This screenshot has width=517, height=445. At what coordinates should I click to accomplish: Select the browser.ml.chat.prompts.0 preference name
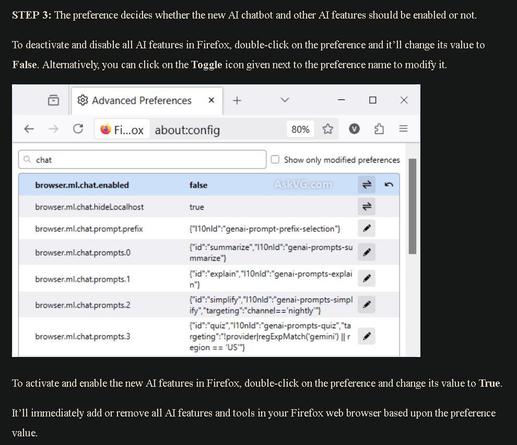click(x=83, y=253)
